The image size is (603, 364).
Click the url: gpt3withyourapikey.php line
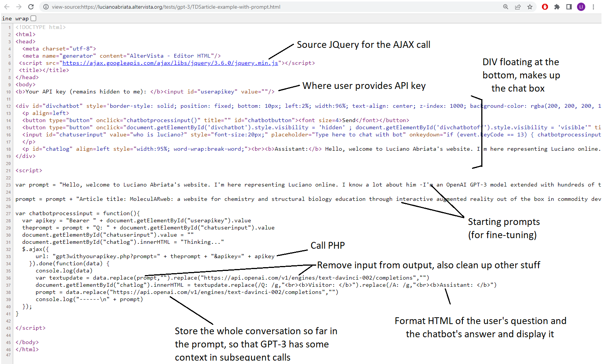coord(155,256)
